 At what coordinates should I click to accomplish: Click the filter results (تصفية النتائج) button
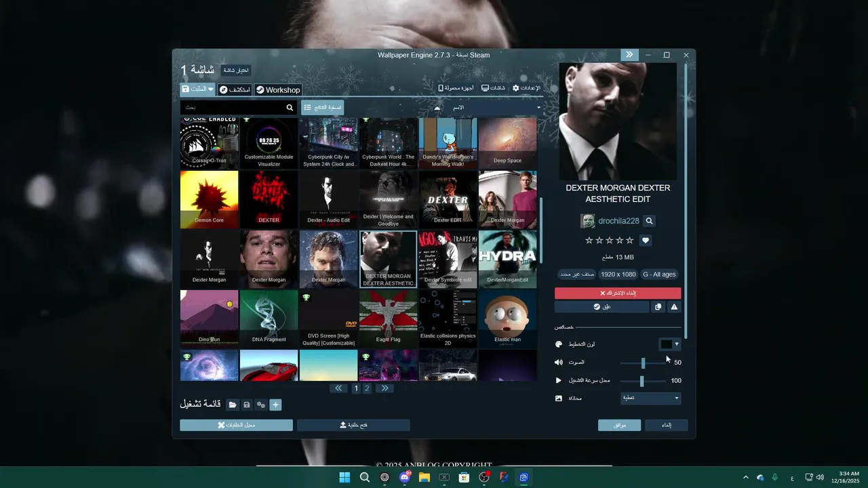point(323,108)
